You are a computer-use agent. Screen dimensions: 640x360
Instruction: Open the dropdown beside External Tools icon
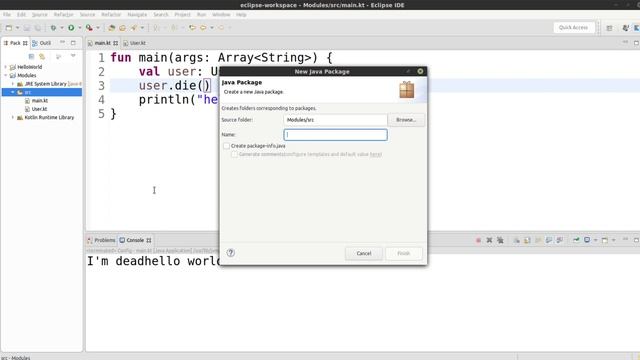(x=98, y=28)
